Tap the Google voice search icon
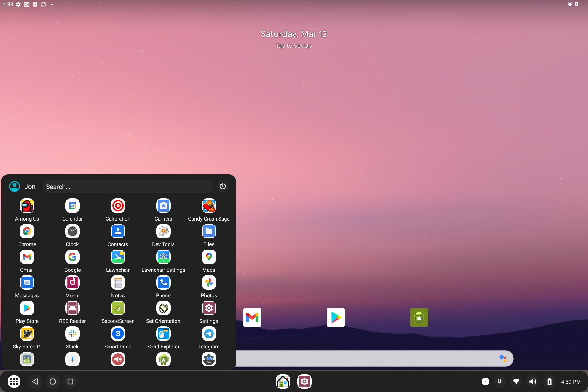Viewport: 588px width, 392px height. (x=72, y=359)
